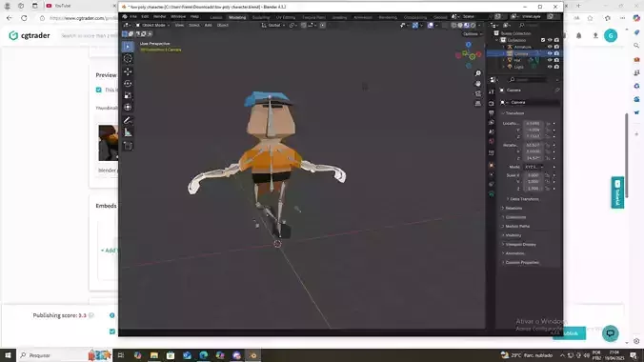Click the Location X value field

(533, 123)
